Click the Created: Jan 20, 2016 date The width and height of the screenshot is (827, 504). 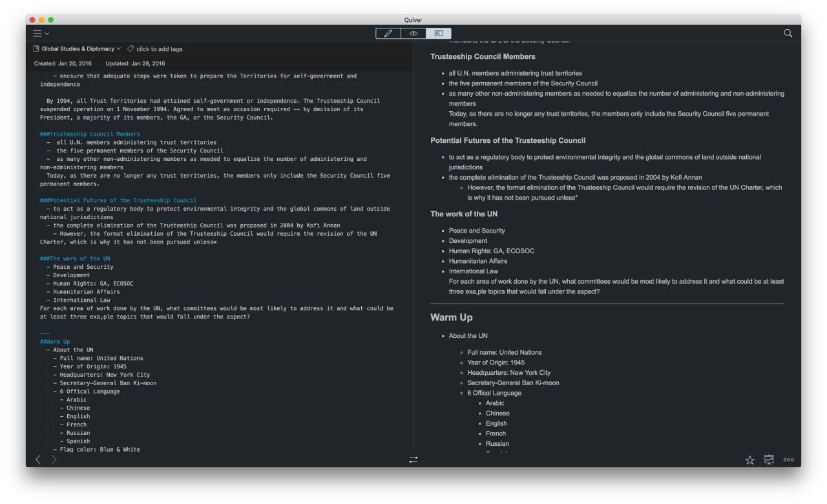pyautogui.click(x=63, y=63)
